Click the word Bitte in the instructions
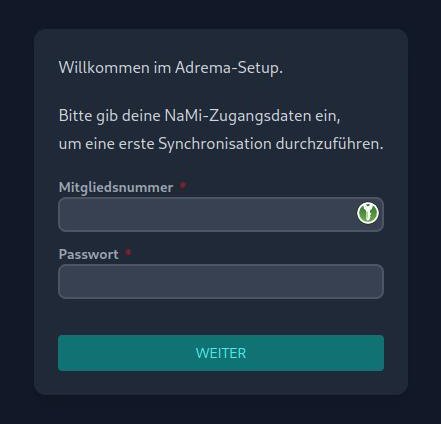Viewport: 441px width, 424px height. 75,116
